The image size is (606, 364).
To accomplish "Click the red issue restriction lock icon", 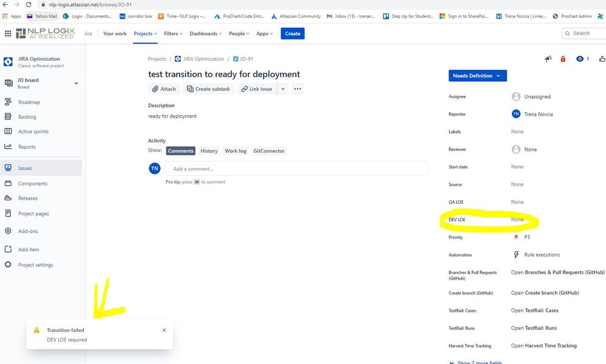I will point(563,59).
